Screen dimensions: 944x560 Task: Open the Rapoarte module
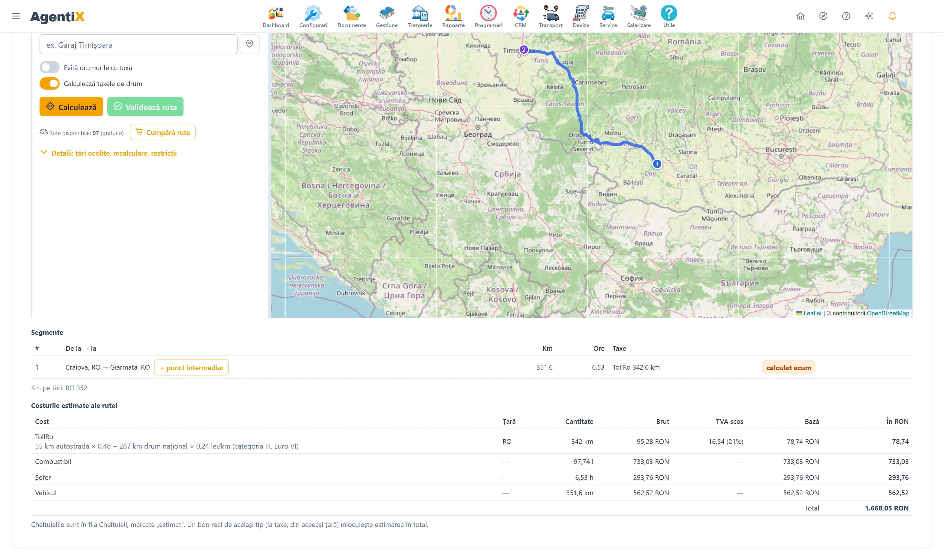click(x=453, y=17)
